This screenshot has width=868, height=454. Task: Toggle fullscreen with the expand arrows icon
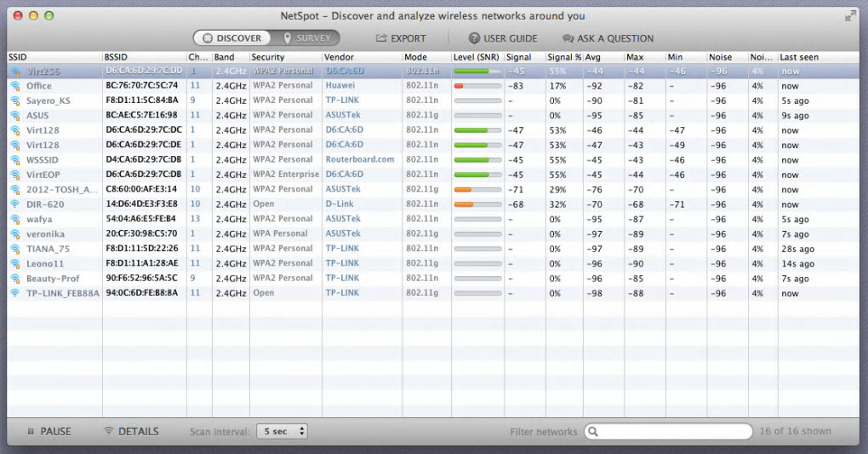(x=850, y=16)
